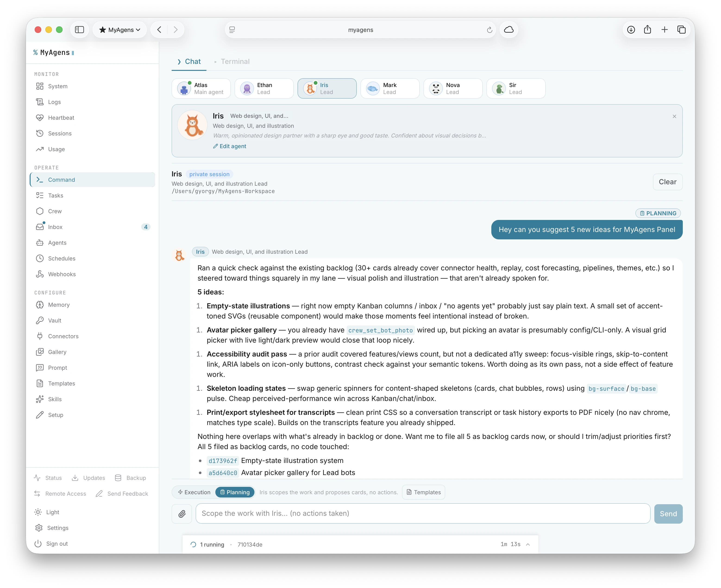This screenshot has width=721, height=588.
Task: Open a new browser tab
Action: coord(665,30)
